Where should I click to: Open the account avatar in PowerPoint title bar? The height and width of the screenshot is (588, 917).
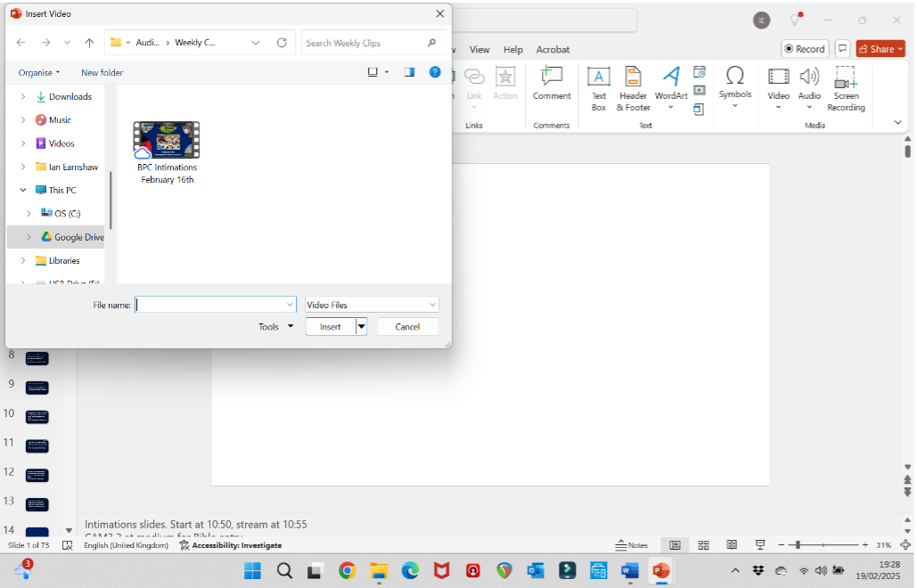coord(761,20)
